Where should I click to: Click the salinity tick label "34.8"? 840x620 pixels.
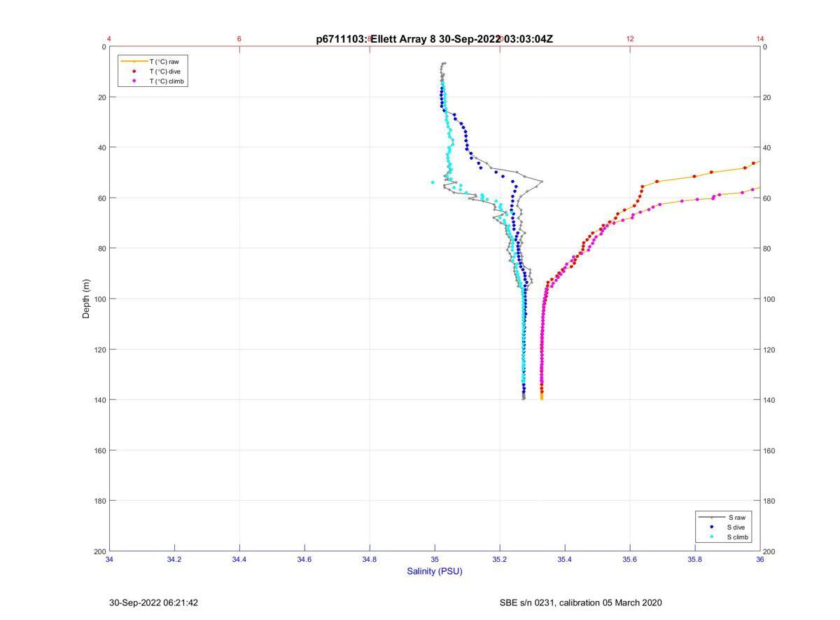pyautogui.click(x=370, y=559)
